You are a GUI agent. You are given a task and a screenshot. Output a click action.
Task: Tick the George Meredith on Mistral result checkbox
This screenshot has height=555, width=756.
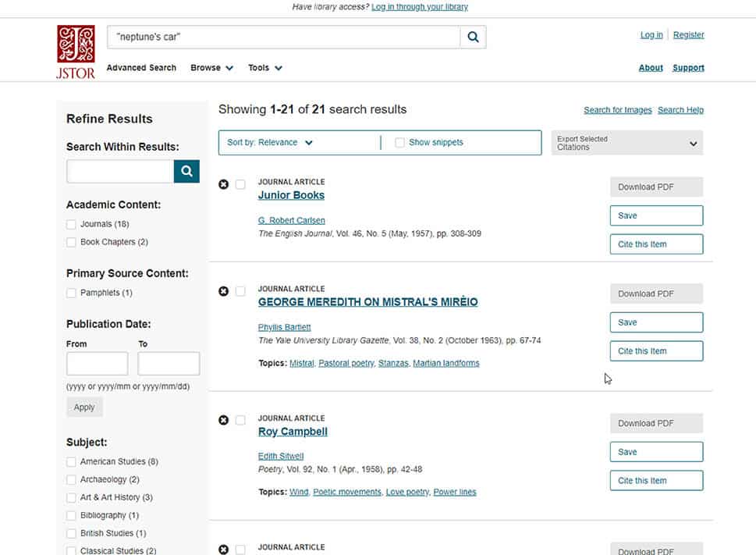[240, 291]
